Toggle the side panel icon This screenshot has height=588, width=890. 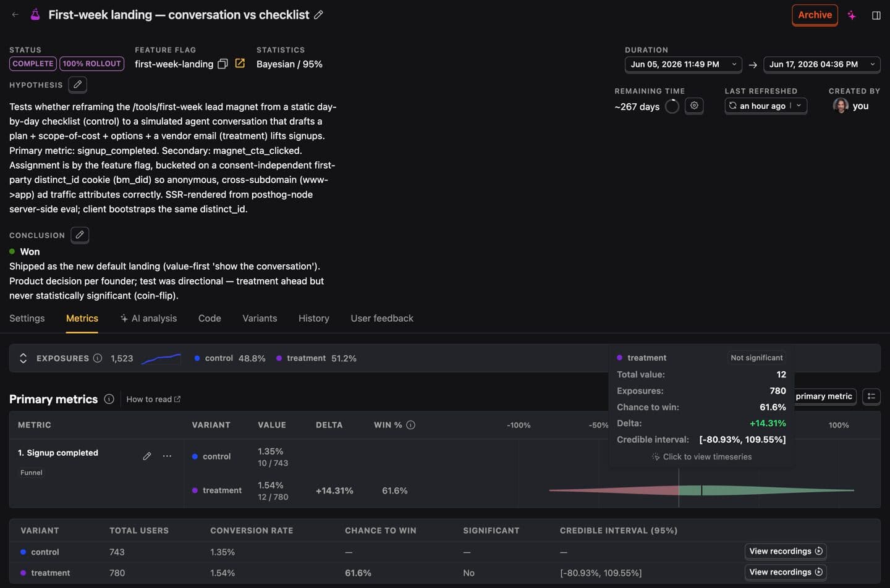click(x=876, y=15)
